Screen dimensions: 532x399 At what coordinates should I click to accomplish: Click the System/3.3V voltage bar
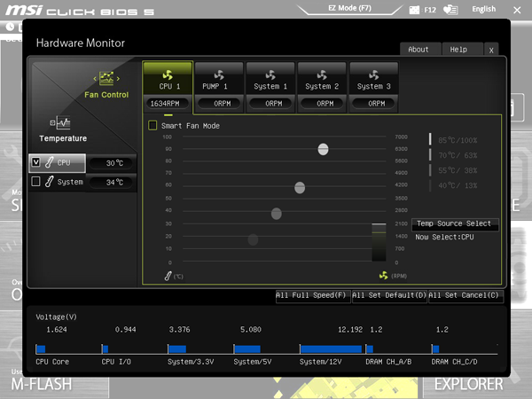177,348
